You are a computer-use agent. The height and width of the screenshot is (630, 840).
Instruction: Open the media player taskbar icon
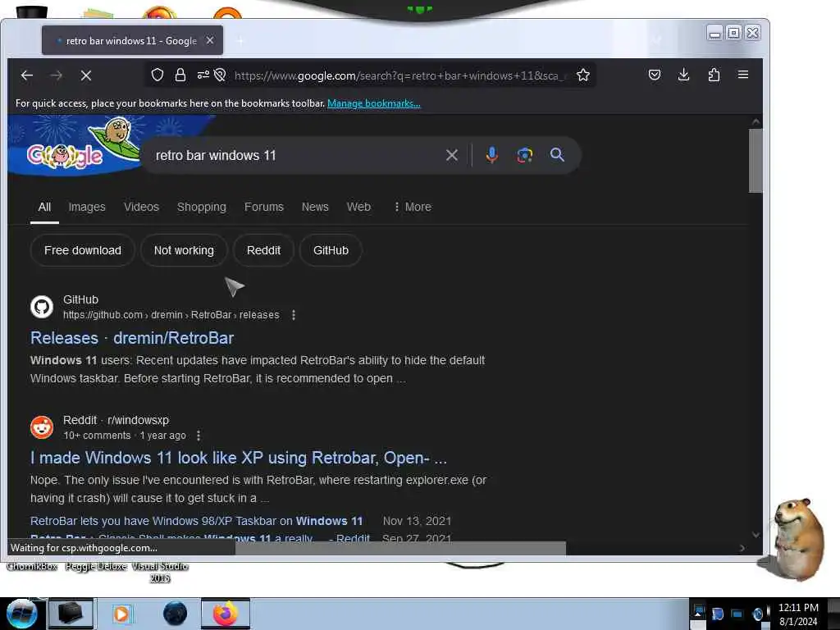tap(121, 614)
